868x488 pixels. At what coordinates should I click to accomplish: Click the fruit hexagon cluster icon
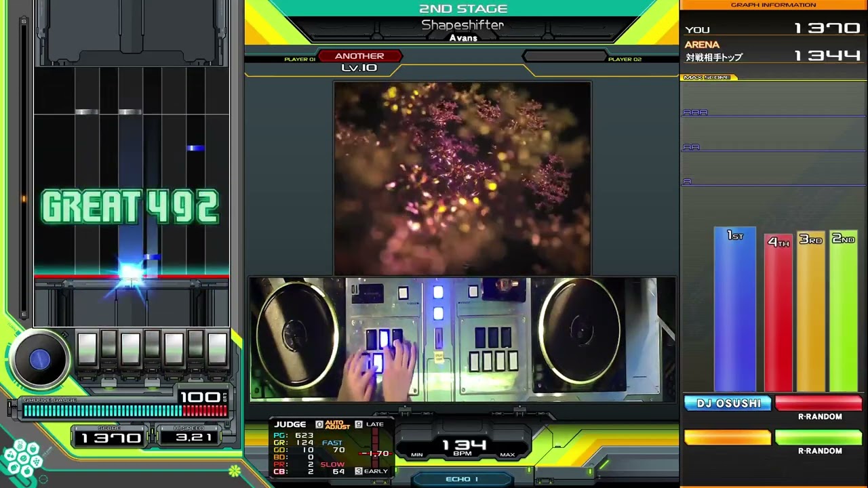22,458
